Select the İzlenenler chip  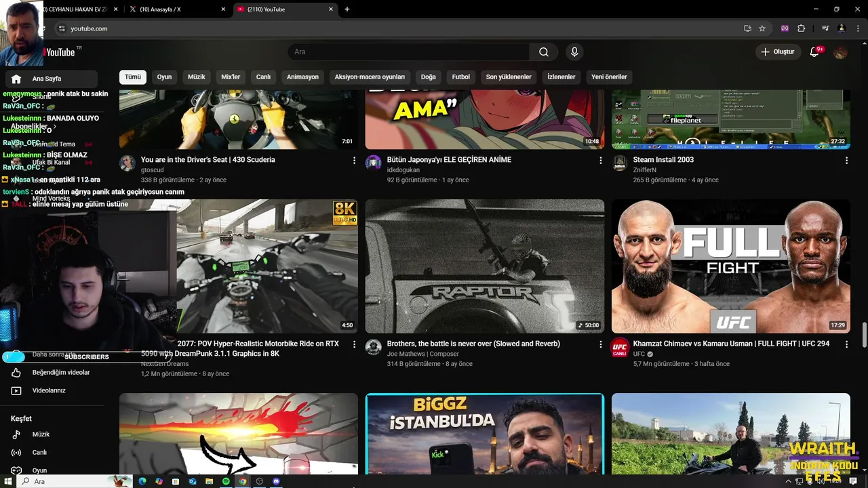click(x=561, y=77)
